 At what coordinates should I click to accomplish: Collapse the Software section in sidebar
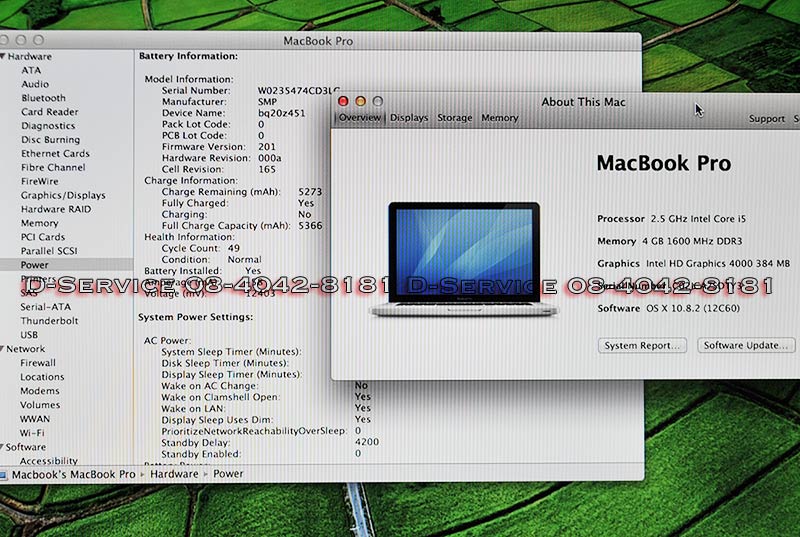(x=3, y=447)
